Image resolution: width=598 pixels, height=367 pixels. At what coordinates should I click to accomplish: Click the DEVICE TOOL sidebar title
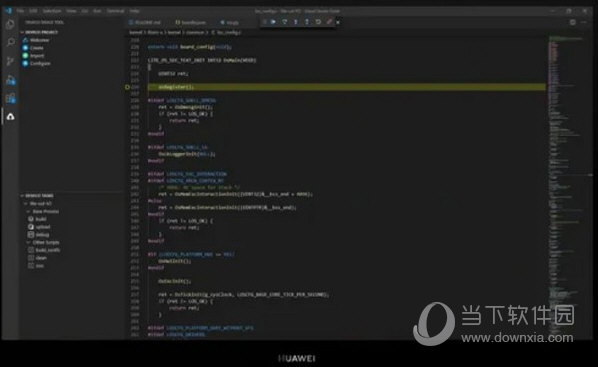(45, 23)
